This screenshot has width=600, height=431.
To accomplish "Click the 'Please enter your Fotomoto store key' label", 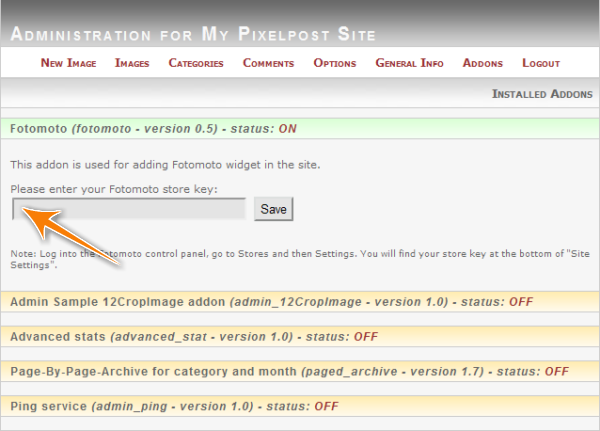I will tap(114, 189).
